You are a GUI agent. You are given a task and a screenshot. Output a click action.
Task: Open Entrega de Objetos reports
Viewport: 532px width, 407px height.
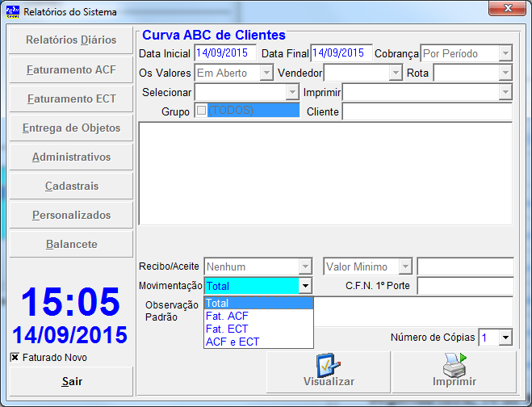click(x=71, y=128)
